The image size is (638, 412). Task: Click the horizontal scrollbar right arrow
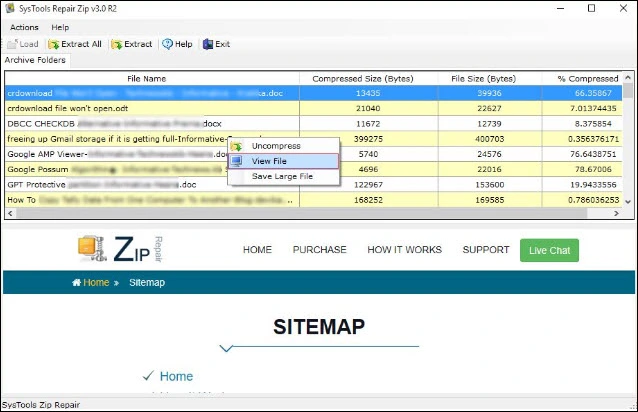tap(616, 213)
